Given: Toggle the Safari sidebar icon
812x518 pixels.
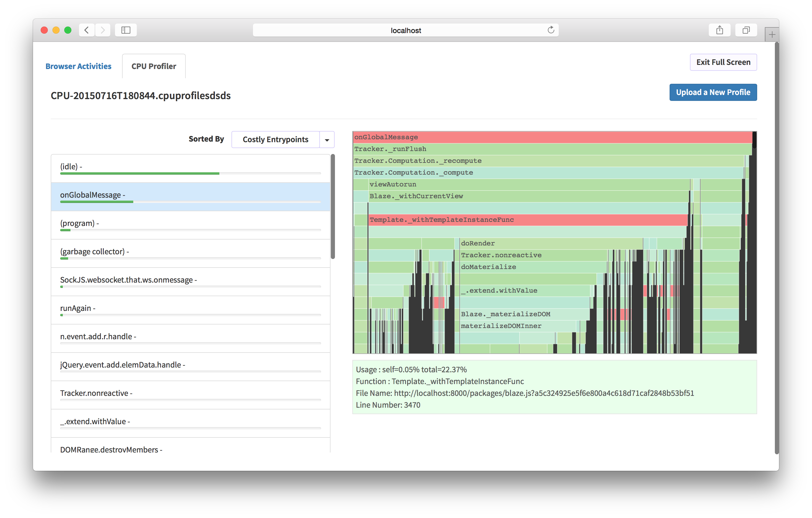Looking at the screenshot, I should (126, 30).
